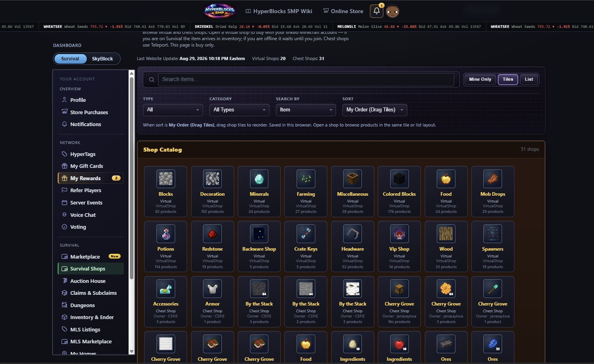Open Server Events sidebar item
Viewport: 594px width, 364px height.
point(91,202)
